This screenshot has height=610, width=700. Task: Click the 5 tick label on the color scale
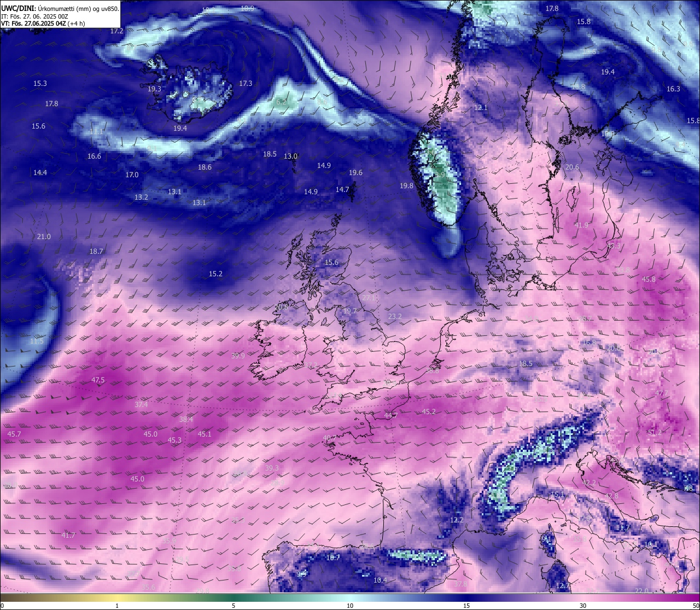tap(234, 606)
